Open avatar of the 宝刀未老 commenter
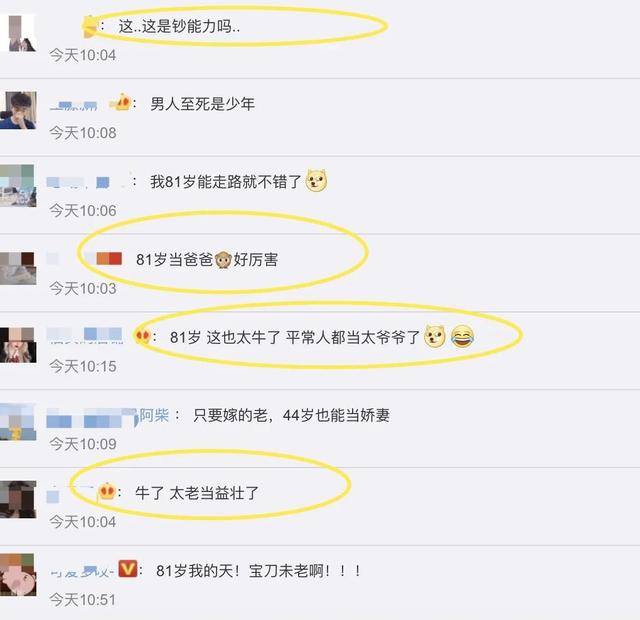Image resolution: width=640 pixels, height=620 pixels. (18, 574)
